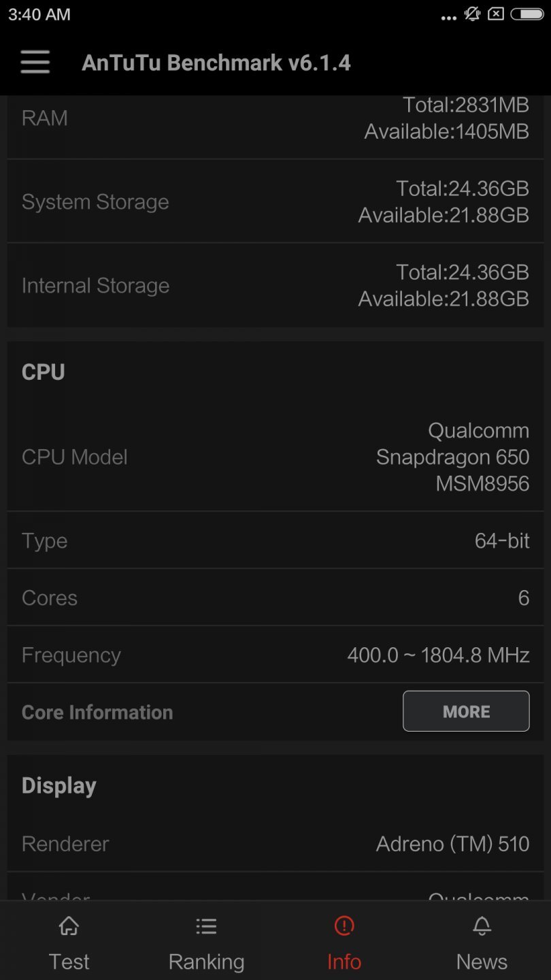Tap the overflow dots in the status bar

pos(448,15)
